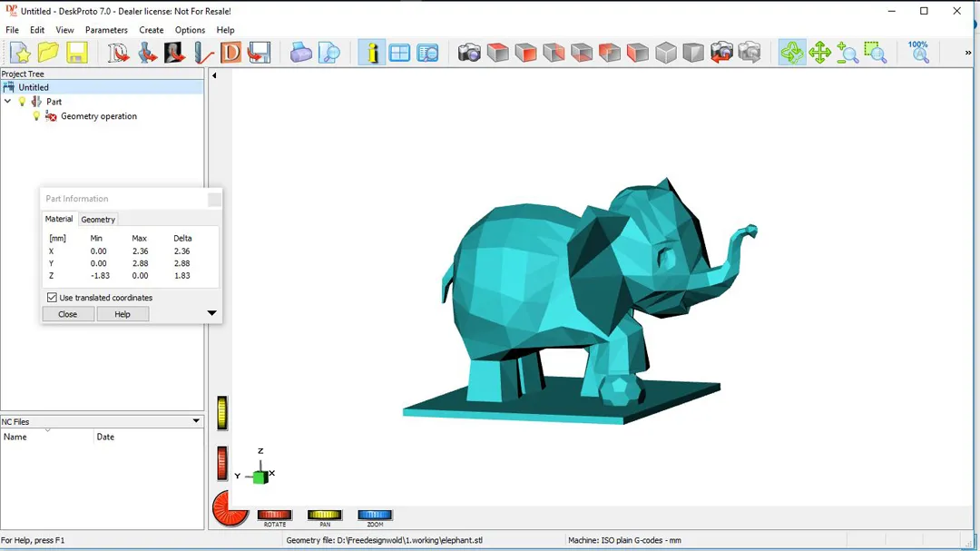Open the Print Preview magnifier icon
This screenshot has height=551, width=980.
click(328, 53)
